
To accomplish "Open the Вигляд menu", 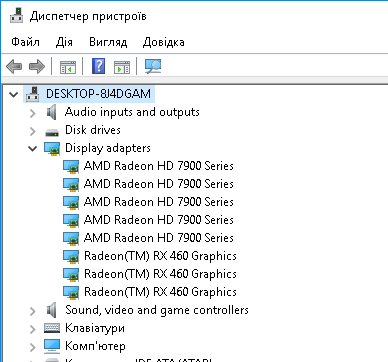I will click(x=108, y=42).
